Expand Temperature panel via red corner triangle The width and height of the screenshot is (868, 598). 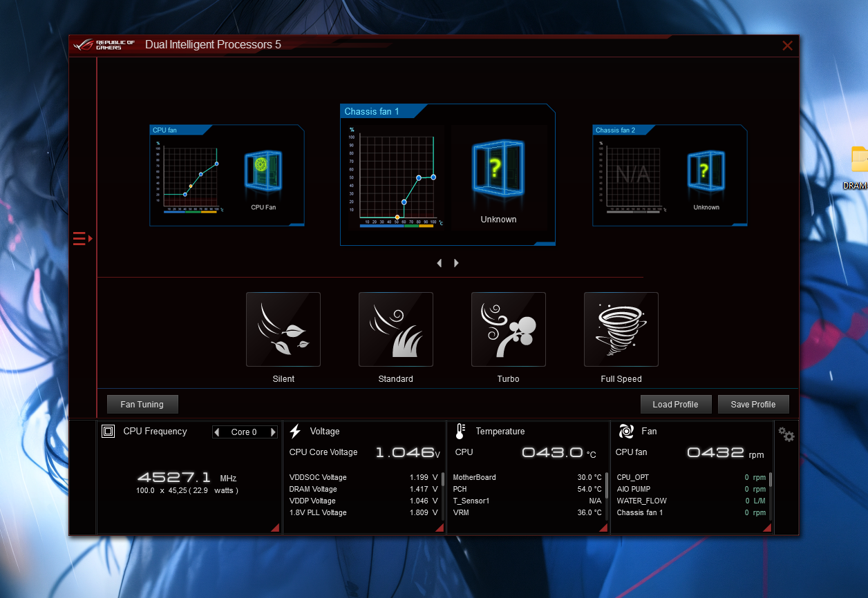603,528
